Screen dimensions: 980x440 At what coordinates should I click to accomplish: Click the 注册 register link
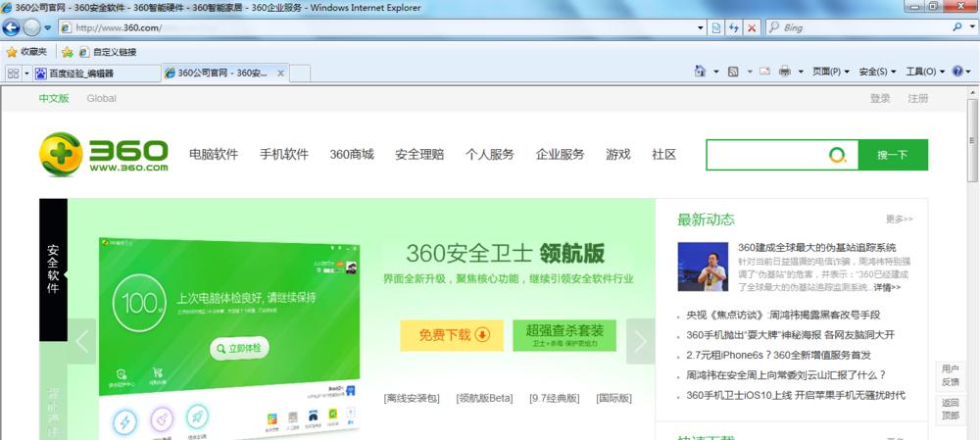coord(918,98)
